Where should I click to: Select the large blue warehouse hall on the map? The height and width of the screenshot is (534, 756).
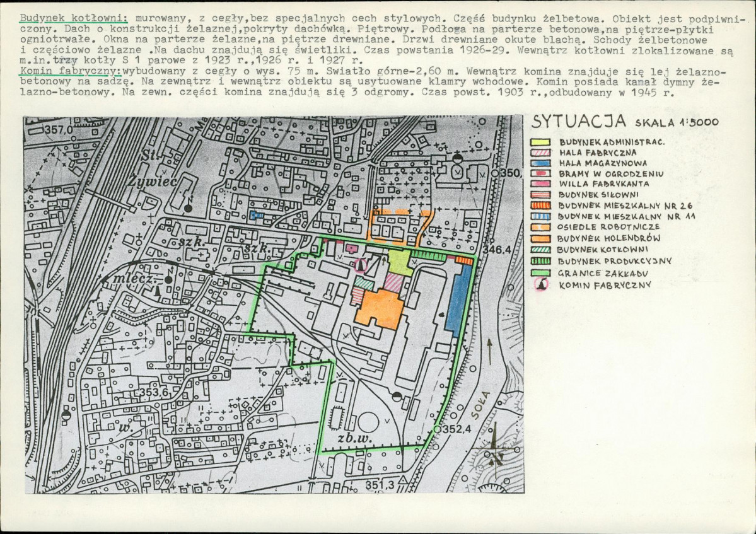[x=458, y=300]
